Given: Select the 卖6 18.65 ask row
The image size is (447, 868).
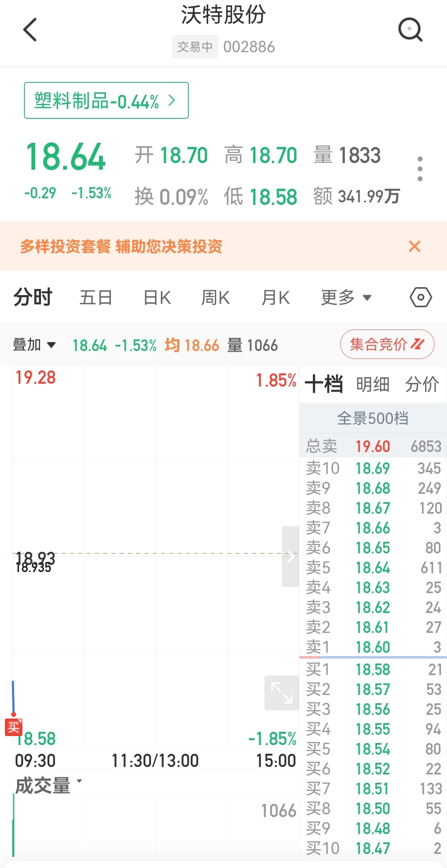Looking at the screenshot, I should click(373, 548).
